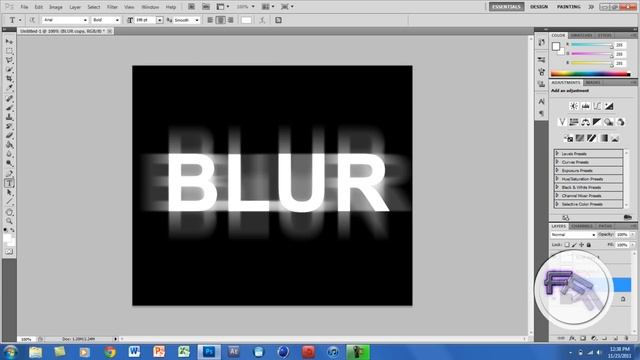Toggle lock image pixels in Layers
The height and width of the screenshot is (360, 640).
coord(574,245)
